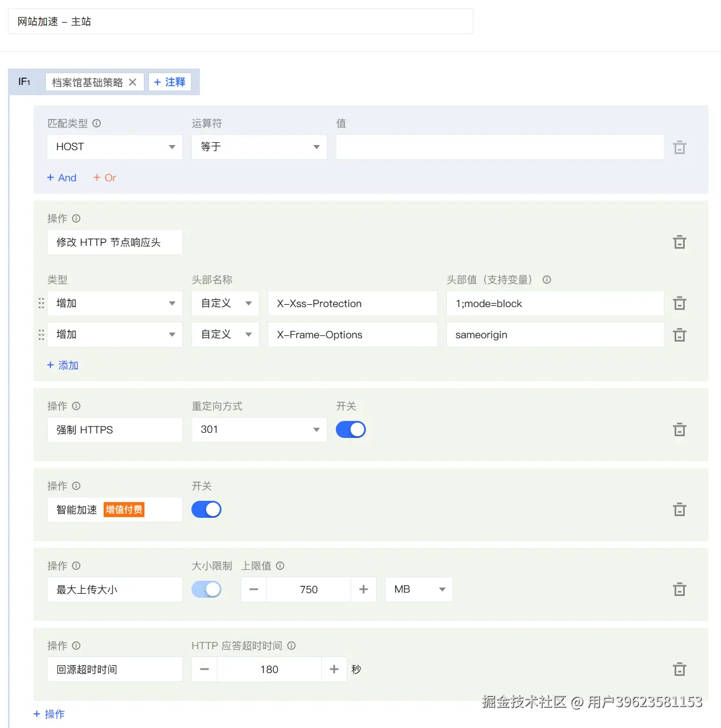This screenshot has width=721, height=728.
Task: Show info for 操作 above 智能加速
Action: [76, 486]
